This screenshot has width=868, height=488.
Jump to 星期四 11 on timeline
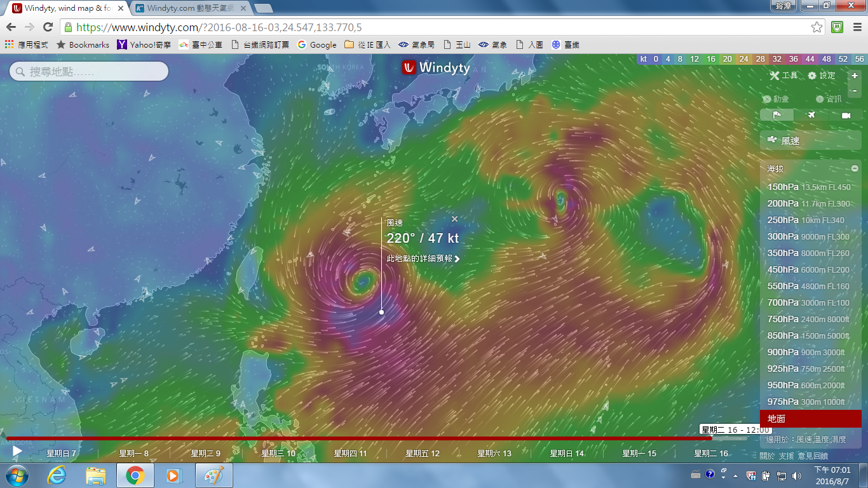[x=350, y=454]
